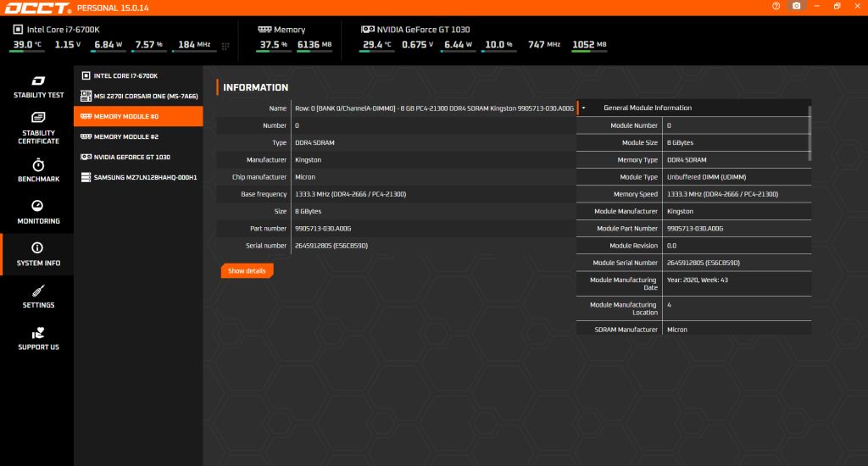This screenshot has width=868, height=466.
Task: Click the GPU usage 10.0 % reading
Action: coord(498,45)
